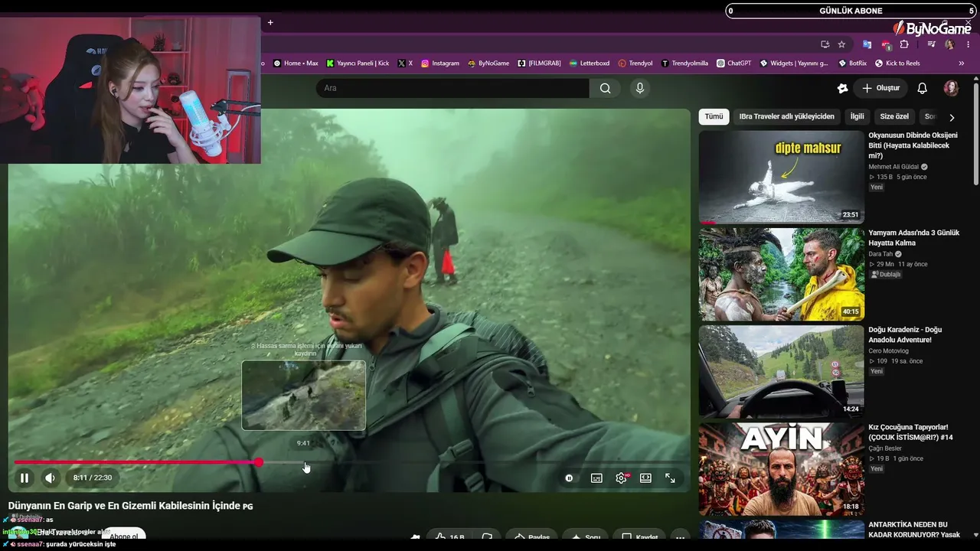Image resolution: width=980 pixels, height=551 pixels.
Task: Open ChatGPT bookmark
Action: click(x=734, y=64)
